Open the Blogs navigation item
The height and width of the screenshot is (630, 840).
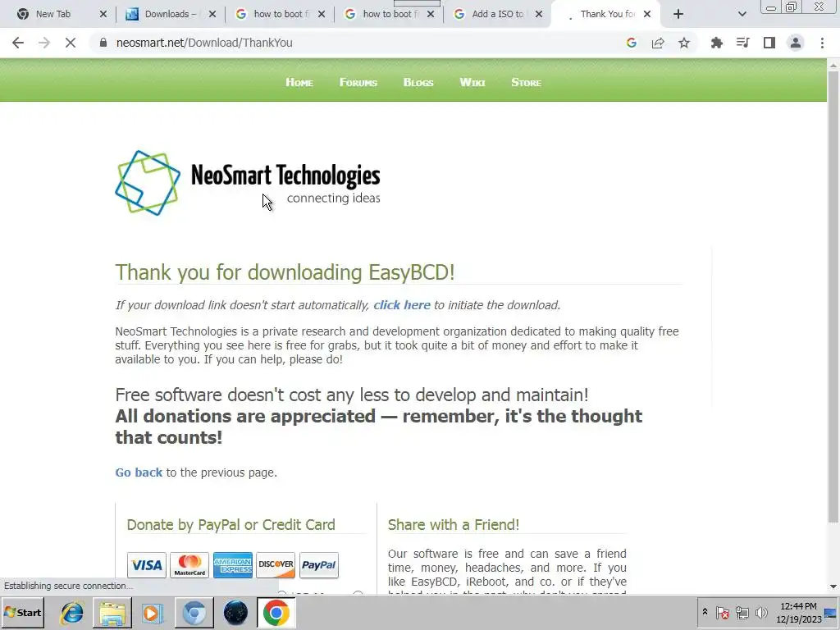(418, 83)
